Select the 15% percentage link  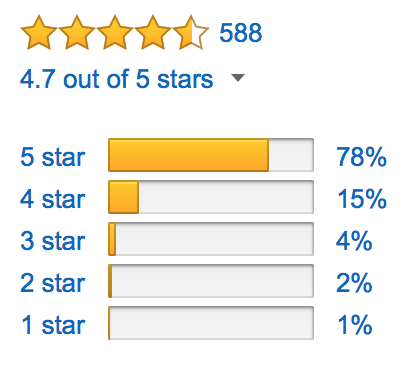tap(362, 199)
